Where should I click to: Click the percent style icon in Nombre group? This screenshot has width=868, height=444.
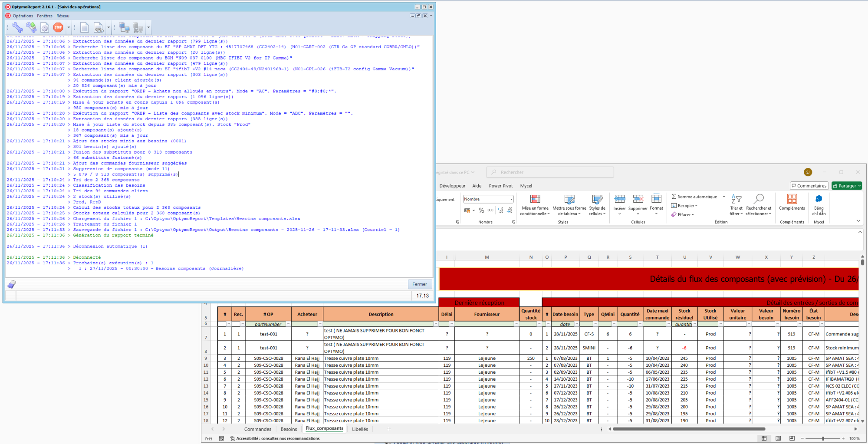481,210
